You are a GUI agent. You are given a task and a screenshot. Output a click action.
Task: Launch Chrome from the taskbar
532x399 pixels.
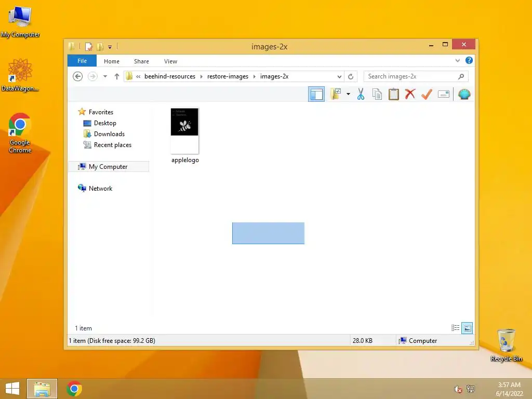[x=74, y=389]
